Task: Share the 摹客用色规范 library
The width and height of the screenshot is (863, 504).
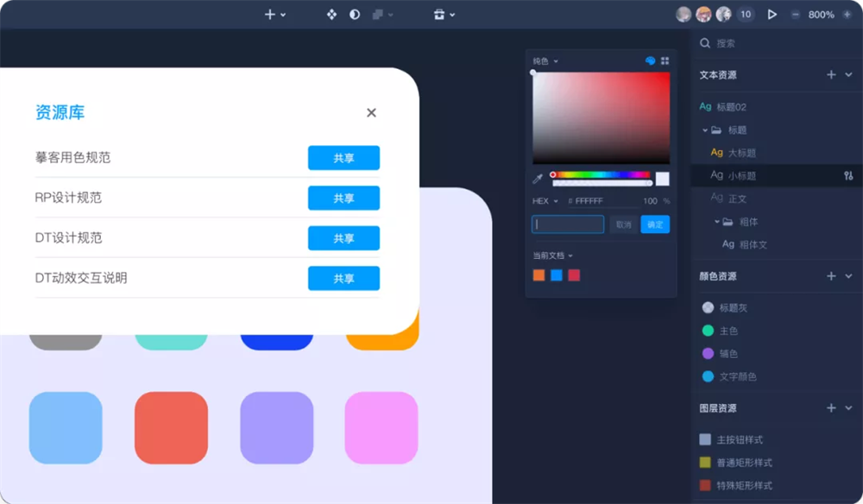Action: 343,158
